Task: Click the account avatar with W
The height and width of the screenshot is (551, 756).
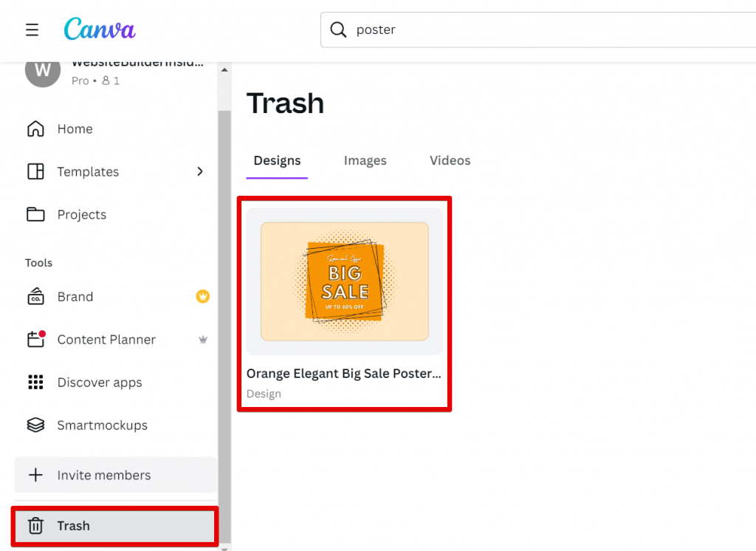Action: 43,71
